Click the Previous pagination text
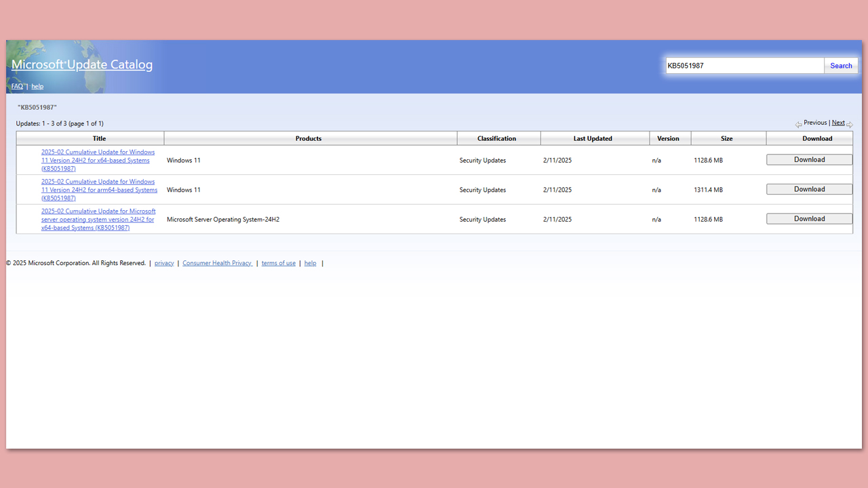The image size is (868, 488). (815, 123)
